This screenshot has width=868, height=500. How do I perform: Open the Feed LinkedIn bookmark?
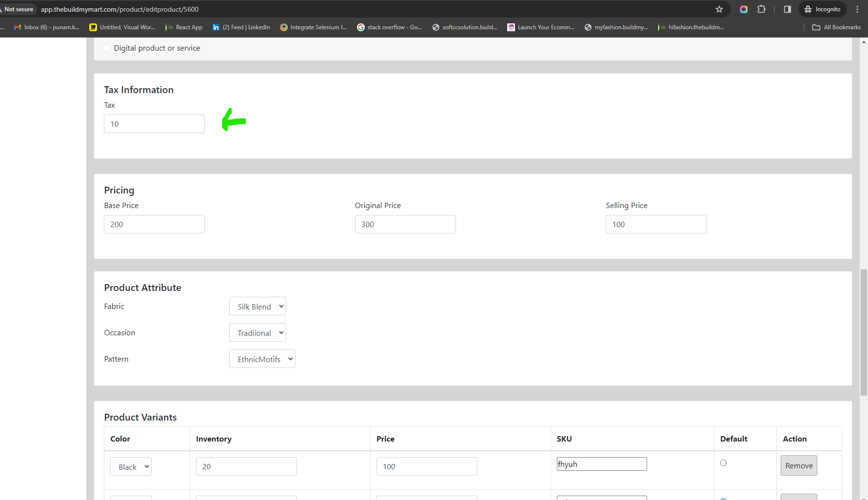[x=241, y=27]
